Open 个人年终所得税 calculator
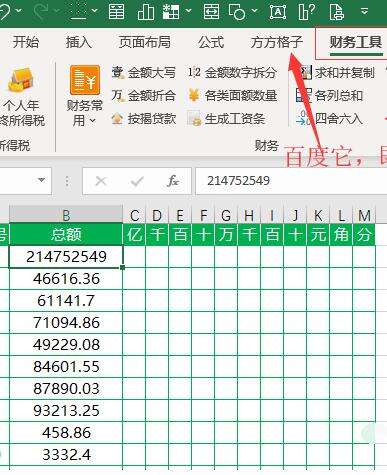Screen dimensions: 387x475 pyautogui.click(x=22, y=97)
